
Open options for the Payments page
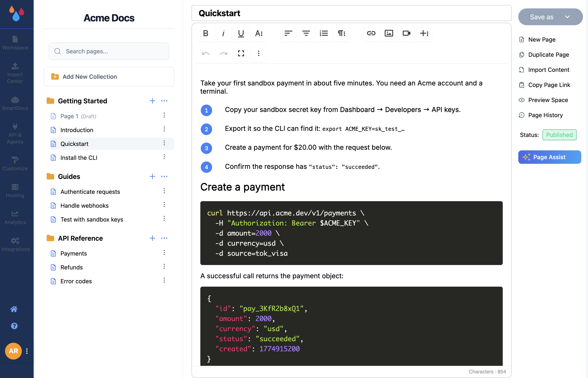pos(164,253)
